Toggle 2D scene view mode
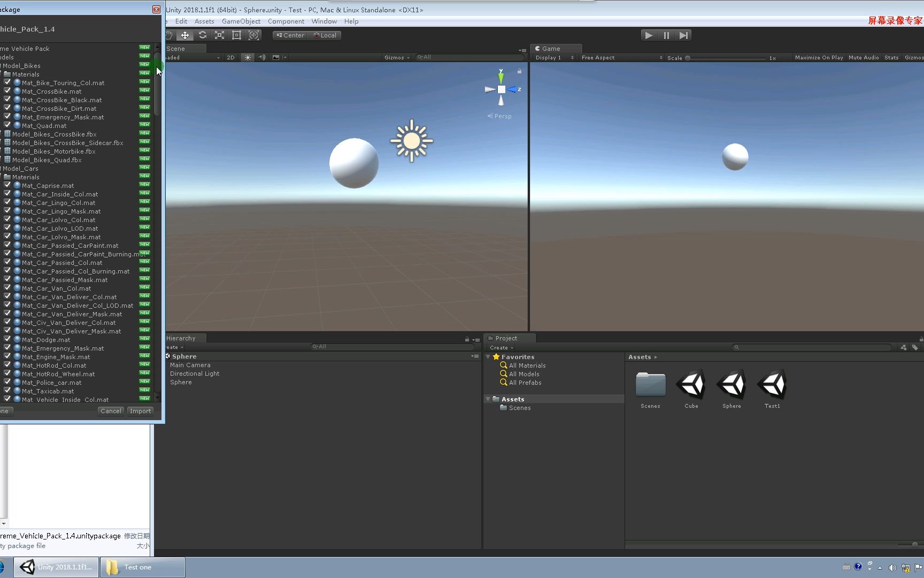This screenshot has height=578, width=924. (x=230, y=57)
